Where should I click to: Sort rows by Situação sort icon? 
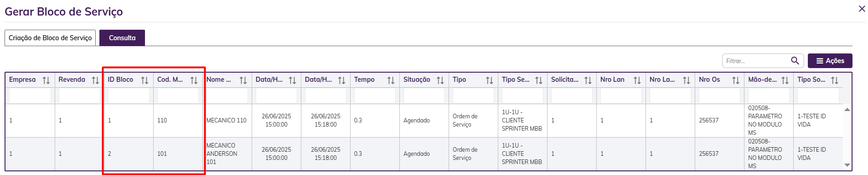(440, 80)
